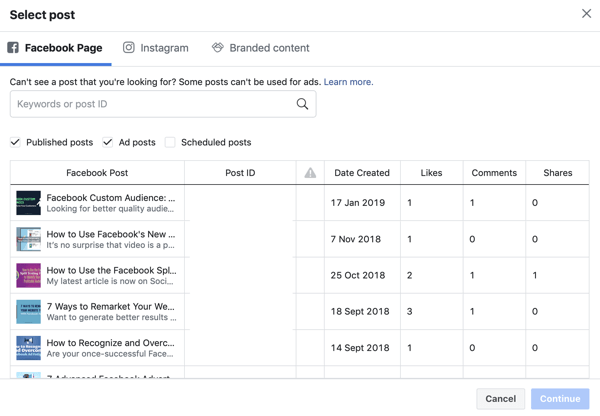Screen dimensions: 600x416
Task: Select the post titled How to Use Facebook's New
Action: click(111, 234)
